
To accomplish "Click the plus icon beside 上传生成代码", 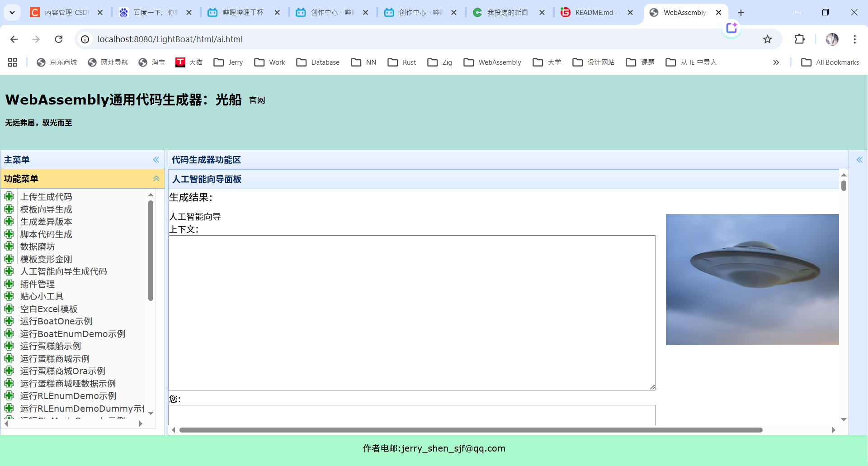I will click(9, 196).
